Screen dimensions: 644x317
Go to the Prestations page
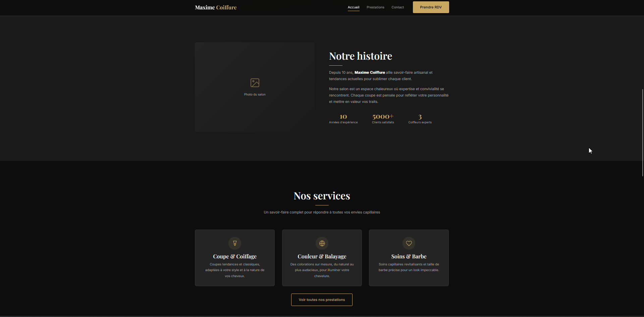click(375, 7)
